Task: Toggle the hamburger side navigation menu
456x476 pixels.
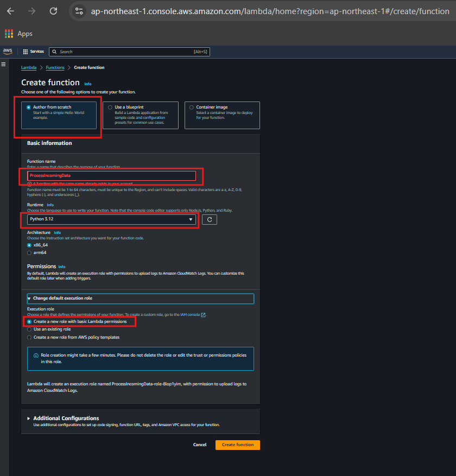Action: pos(3,64)
